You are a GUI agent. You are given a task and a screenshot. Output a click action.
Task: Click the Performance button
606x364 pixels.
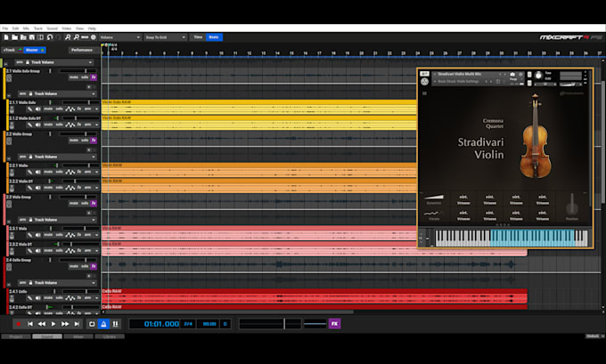[x=82, y=50]
